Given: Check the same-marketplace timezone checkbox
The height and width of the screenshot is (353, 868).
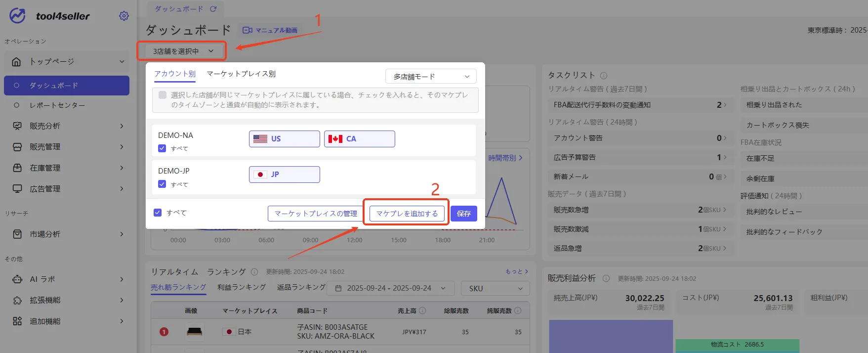Looking at the screenshot, I should pyautogui.click(x=163, y=95).
